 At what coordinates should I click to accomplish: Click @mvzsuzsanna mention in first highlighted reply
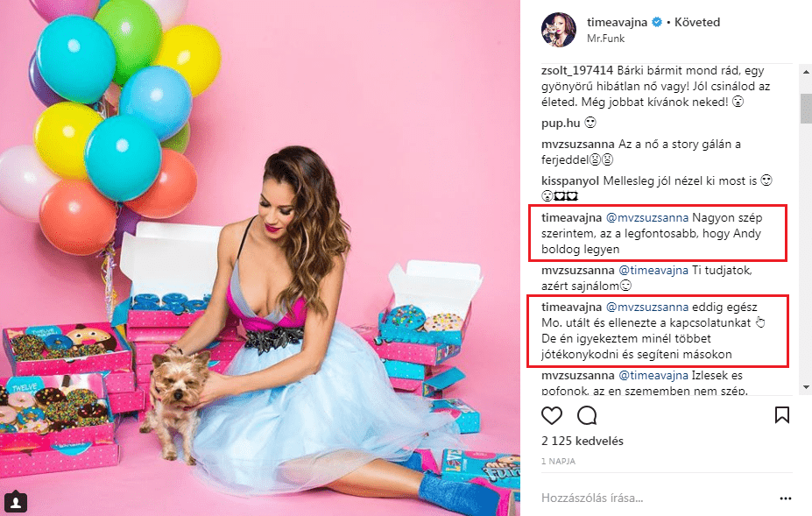coord(647,217)
